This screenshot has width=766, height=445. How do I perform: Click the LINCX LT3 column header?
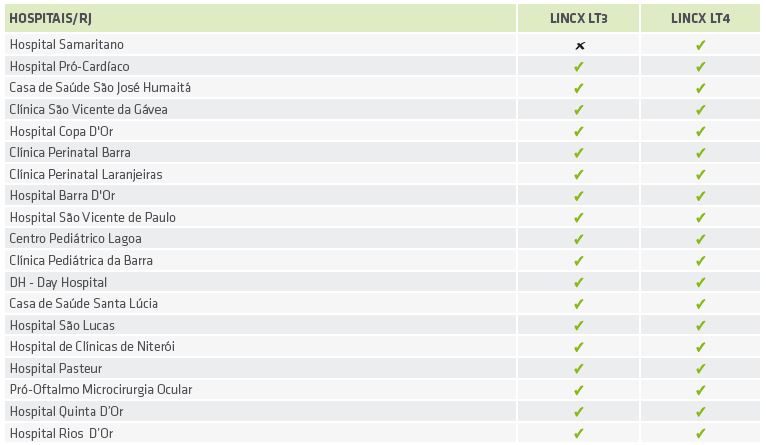pyautogui.click(x=579, y=19)
